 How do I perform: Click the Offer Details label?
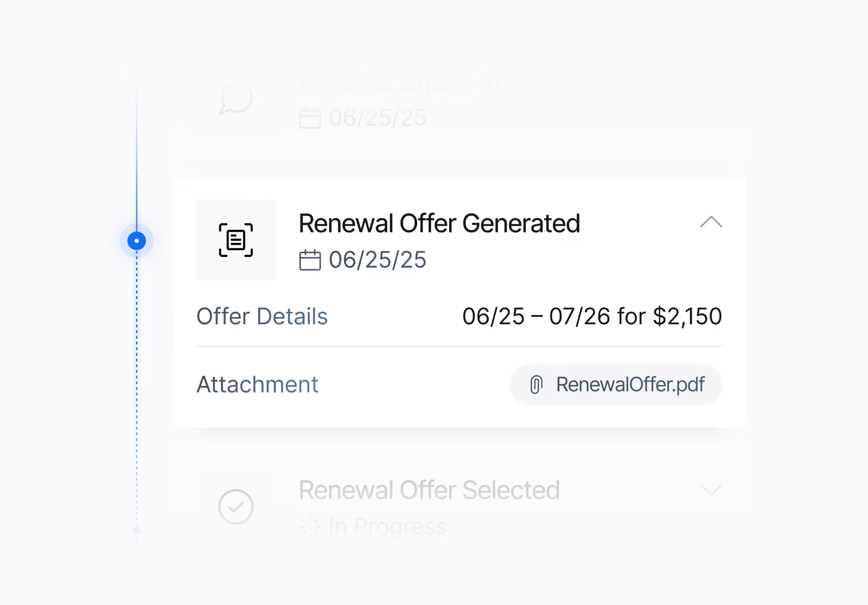pyautogui.click(x=262, y=316)
